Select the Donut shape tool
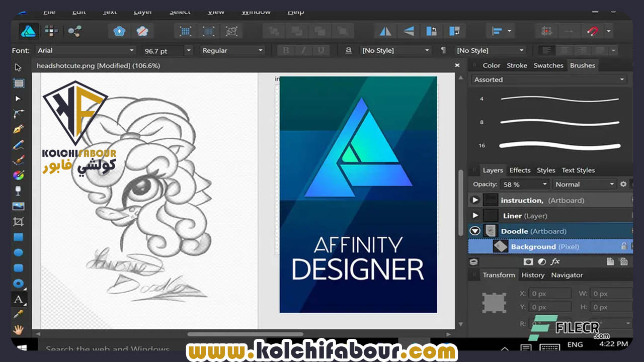Screen dimensions: 644x362 click(x=19, y=283)
